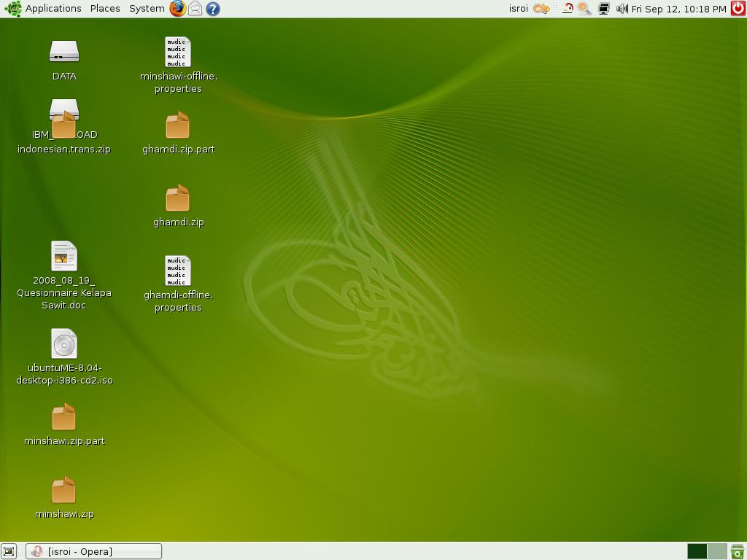The image size is (747, 560).
Task: Click the Show Desktop button
Action: pos(9,551)
